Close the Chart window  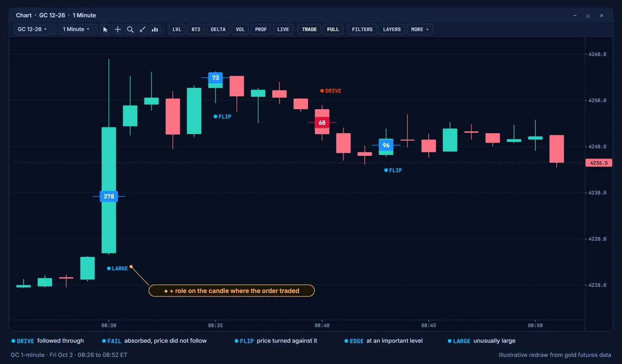point(602,16)
